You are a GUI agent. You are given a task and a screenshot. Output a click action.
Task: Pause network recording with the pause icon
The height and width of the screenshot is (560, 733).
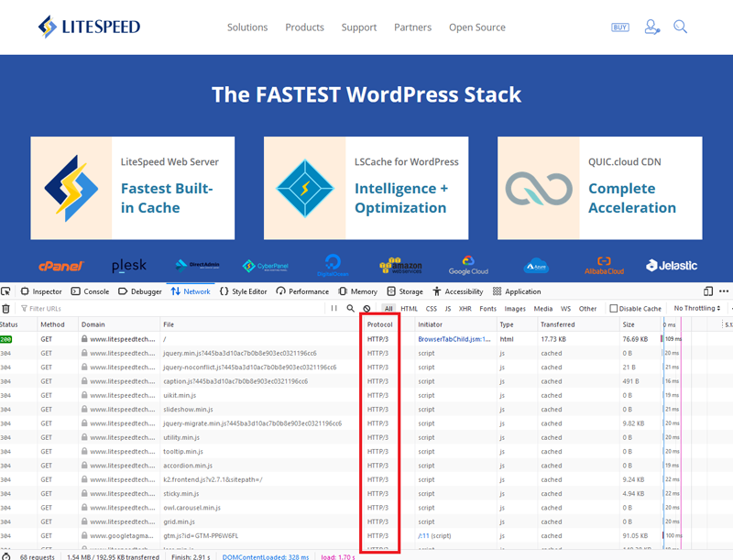(x=334, y=309)
